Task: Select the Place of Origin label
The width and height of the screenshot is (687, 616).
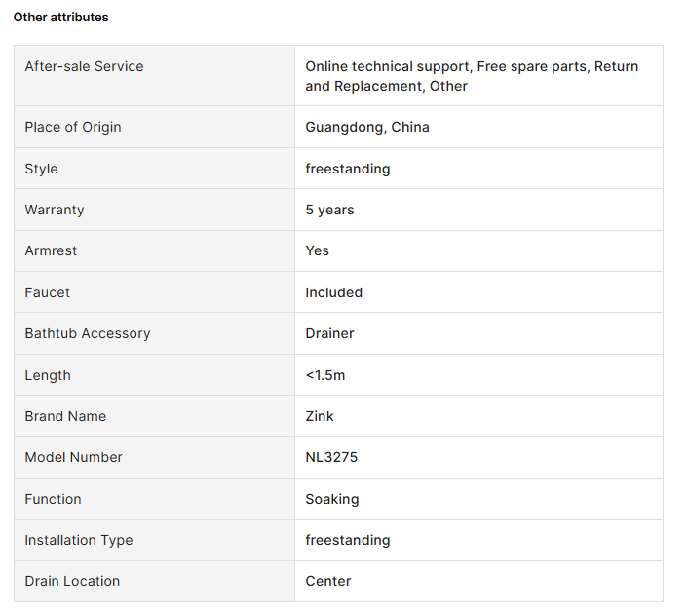Action: click(x=73, y=127)
